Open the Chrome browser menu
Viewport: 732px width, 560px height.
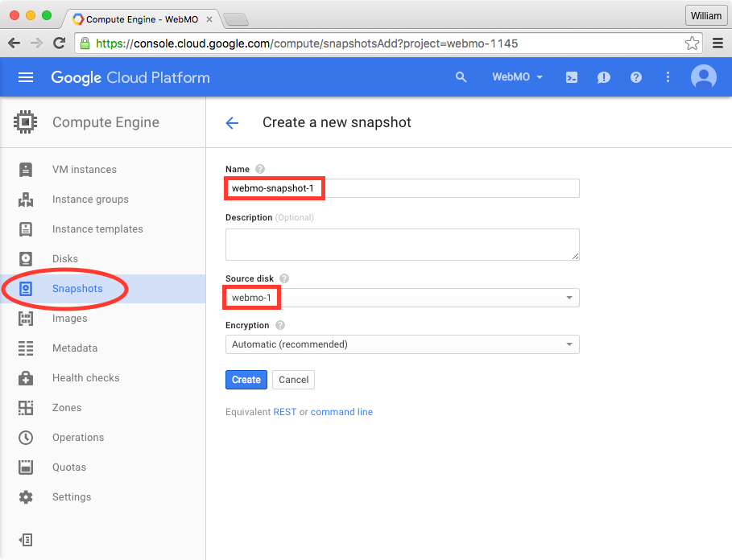coord(718,43)
